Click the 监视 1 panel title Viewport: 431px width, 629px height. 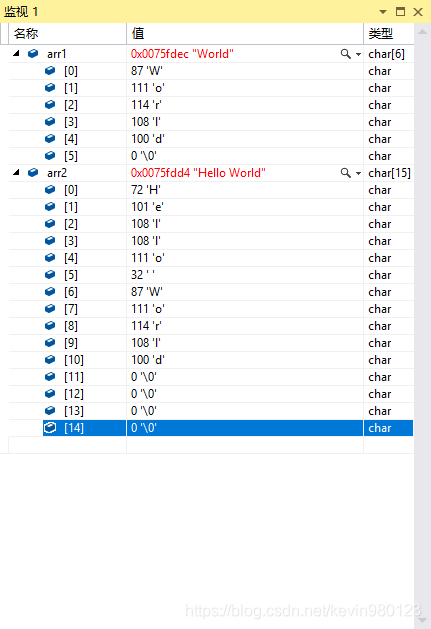(x=21, y=12)
